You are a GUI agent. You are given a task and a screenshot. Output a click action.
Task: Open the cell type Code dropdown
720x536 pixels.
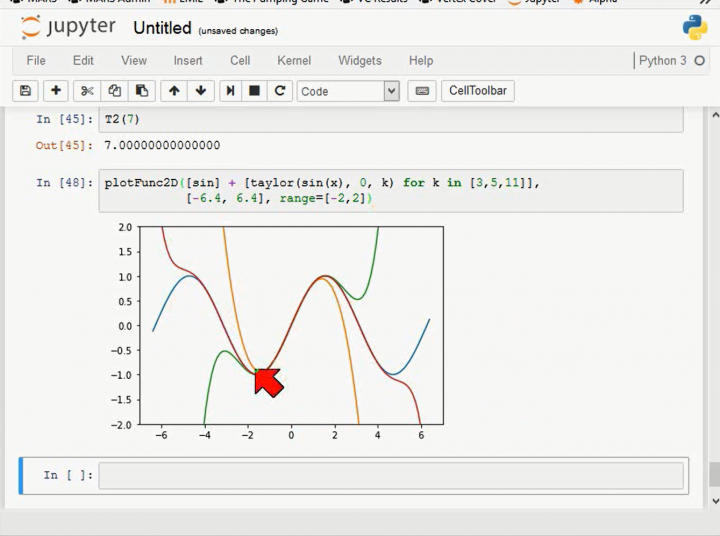[x=348, y=91]
